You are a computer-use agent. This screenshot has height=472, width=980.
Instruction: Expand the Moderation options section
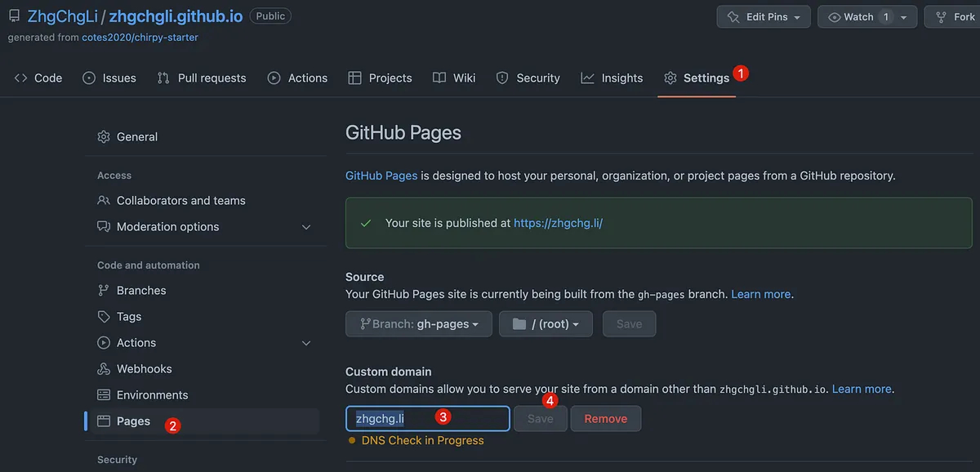pyautogui.click(x=306, y=227)
